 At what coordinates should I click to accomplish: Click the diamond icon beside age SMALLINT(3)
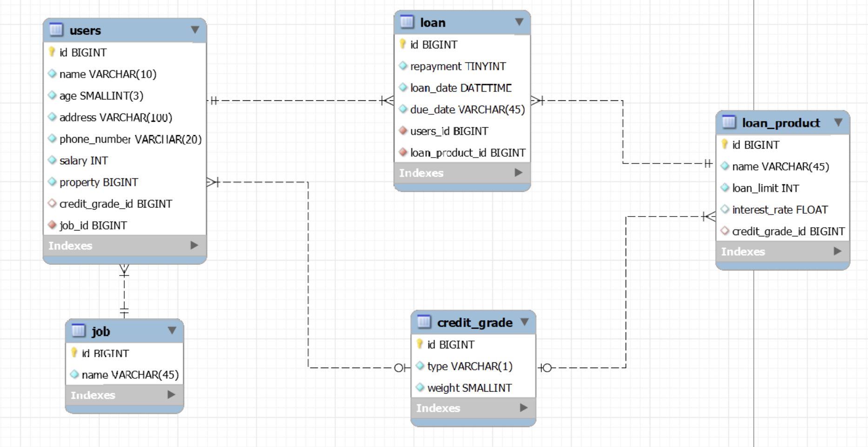coord(52,95)
